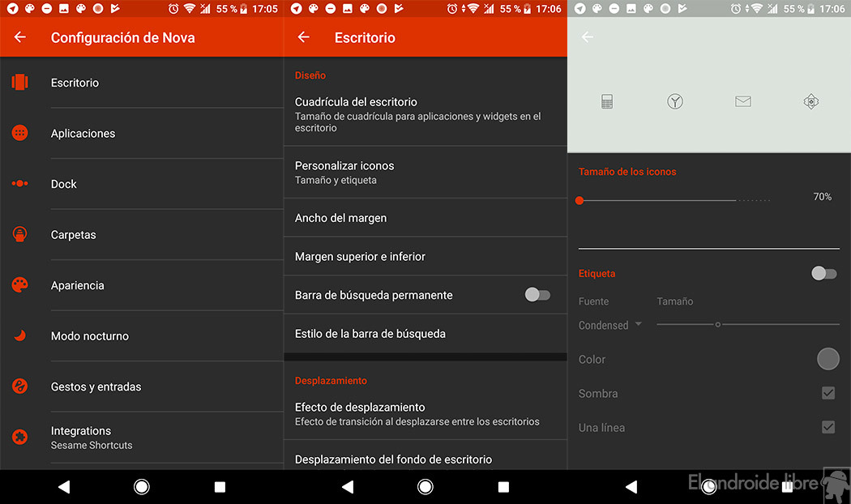This screenshot has height=504, width=851.
Task: Toggle the Una línea checkbox
Action: pyautogui.click(x=828, y=427)
